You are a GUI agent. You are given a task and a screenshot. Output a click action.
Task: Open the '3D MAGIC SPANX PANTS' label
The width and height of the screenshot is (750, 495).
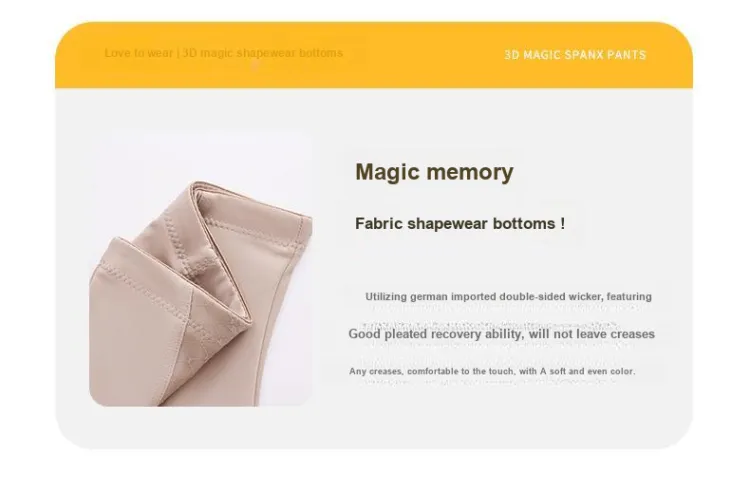[575, 55]
